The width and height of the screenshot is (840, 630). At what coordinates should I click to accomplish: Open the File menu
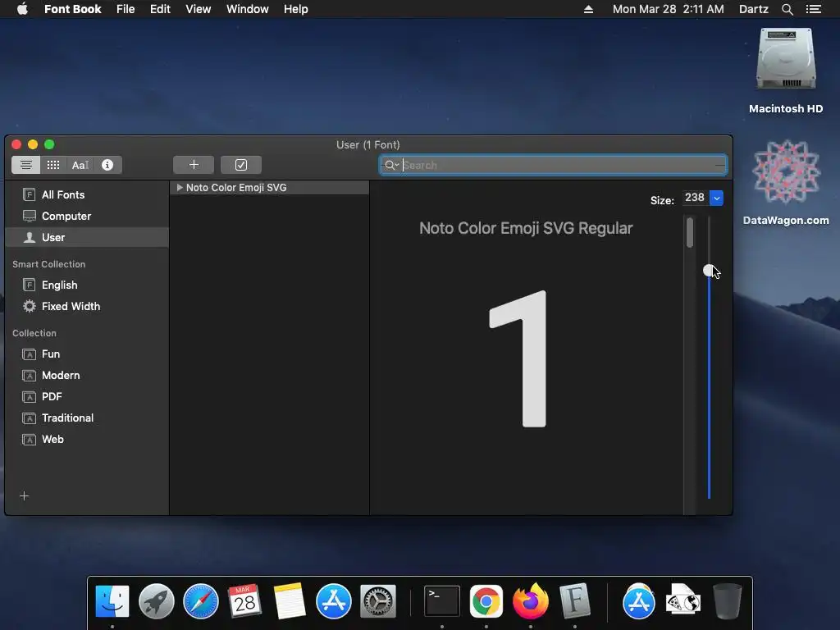click(x=126, y=9)
